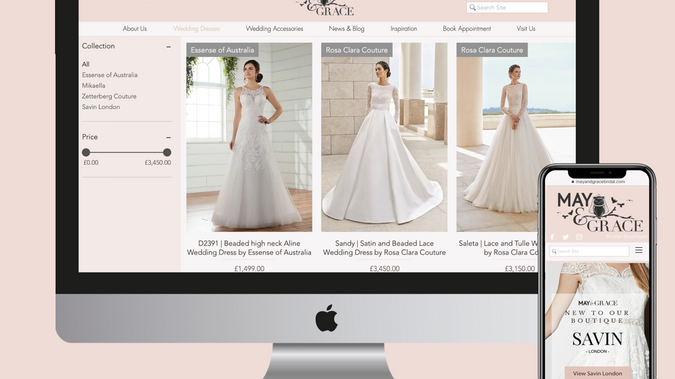Tap the search field on the phone
The image size is (675, 379).
tap(589, 251)
